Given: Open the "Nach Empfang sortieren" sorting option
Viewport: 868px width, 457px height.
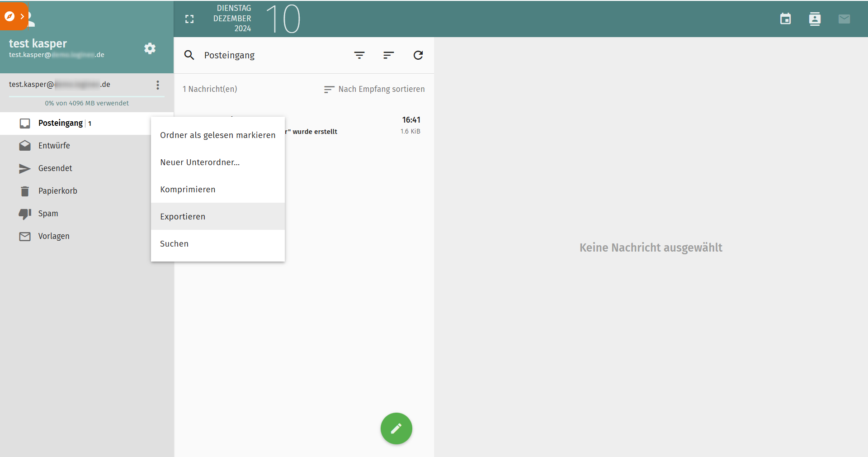Looking at the screenshot, I should (381, 89).
